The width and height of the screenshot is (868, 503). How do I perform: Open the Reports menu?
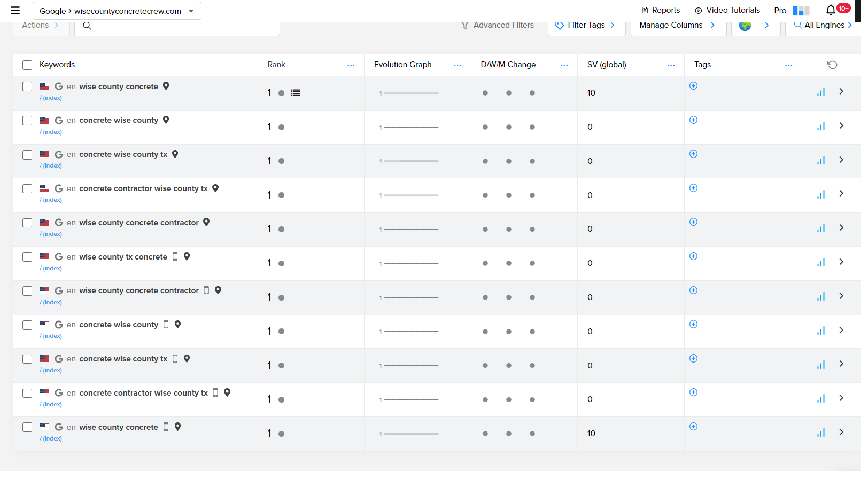pos(661,10)
